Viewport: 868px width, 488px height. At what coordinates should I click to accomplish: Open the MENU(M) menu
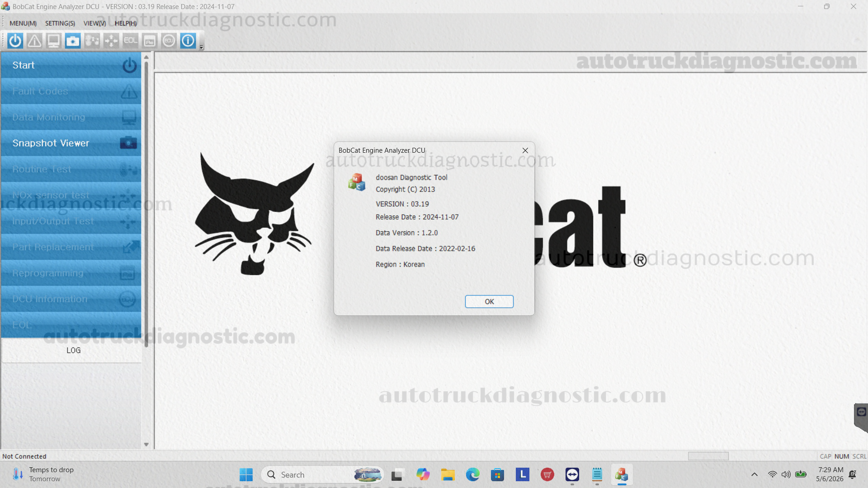[x=23, y=23]
